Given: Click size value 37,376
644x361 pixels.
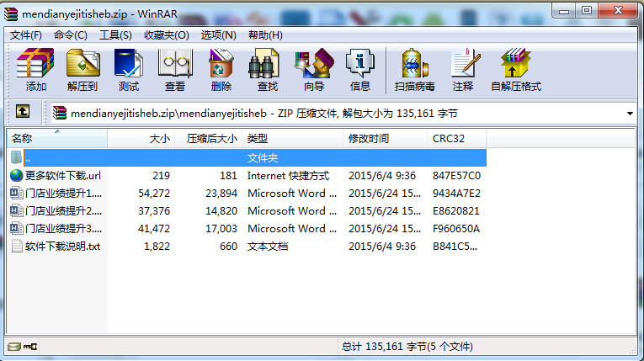Looking at the screenshot, I should point(154,211).
